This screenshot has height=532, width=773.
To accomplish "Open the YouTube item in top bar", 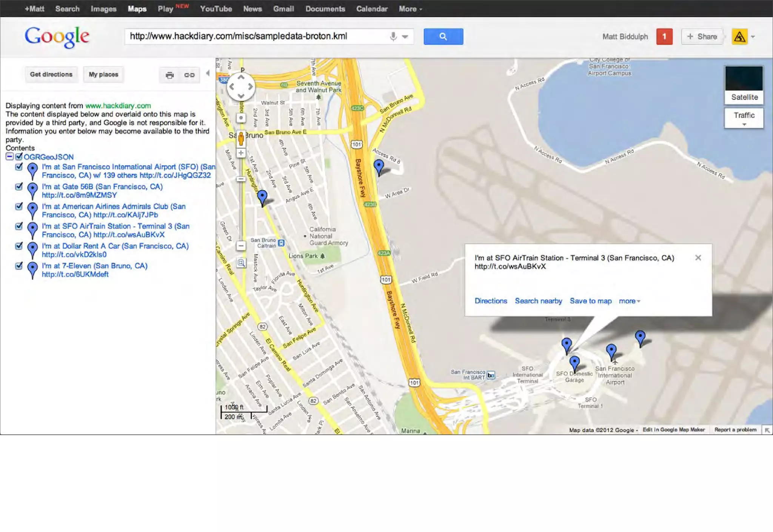I will 216,9.
